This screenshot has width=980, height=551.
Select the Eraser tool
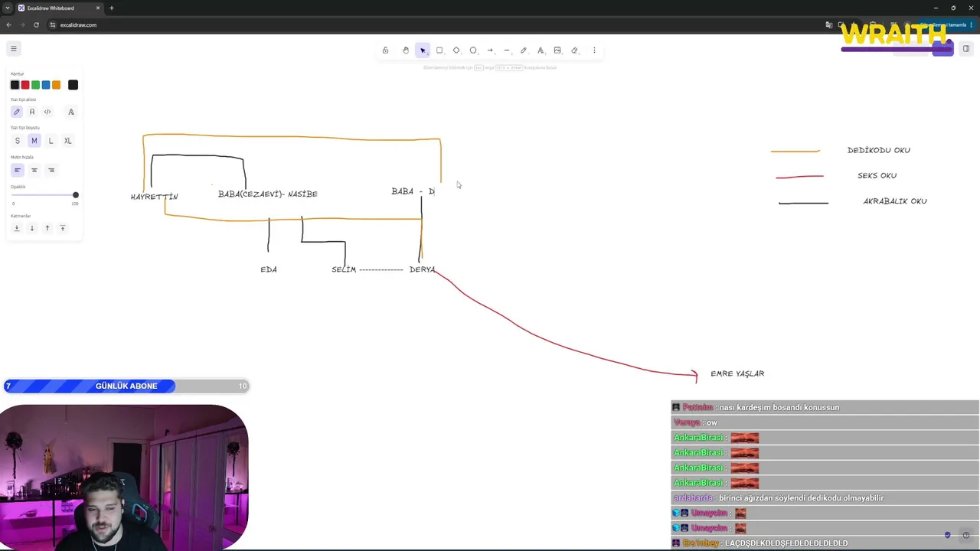tap(574, 51)
